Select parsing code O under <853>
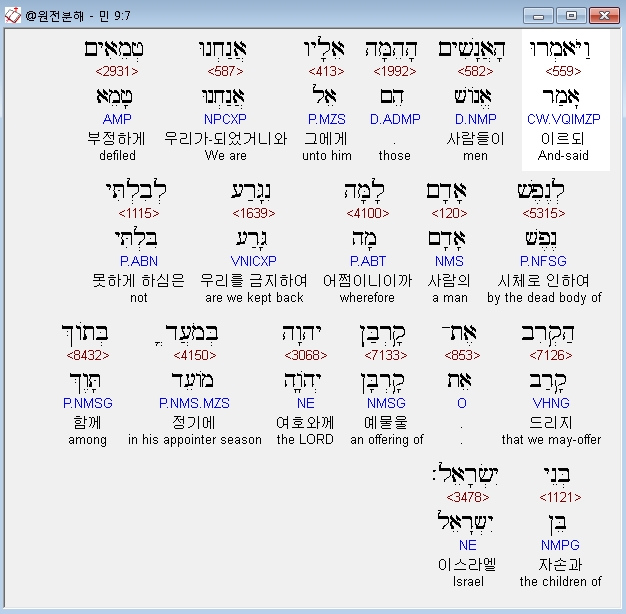626x614 pixels. [462, 403]
